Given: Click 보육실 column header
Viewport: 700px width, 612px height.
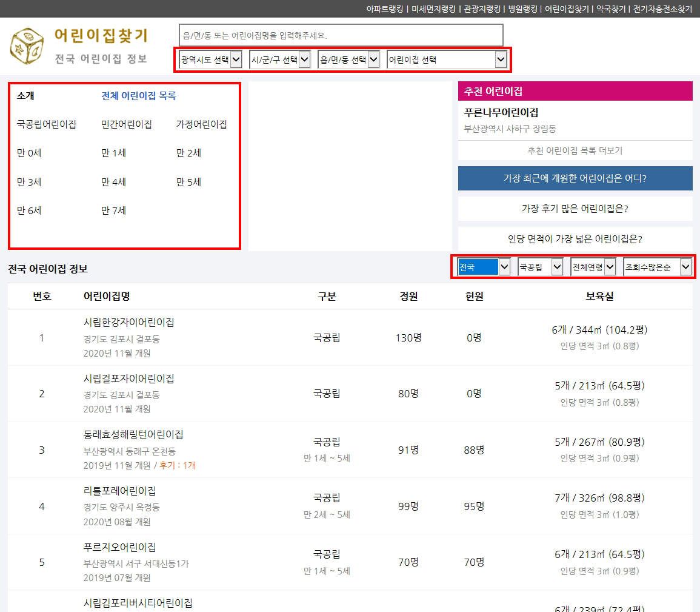Looking at the screenshot, I should click(599, 296).
